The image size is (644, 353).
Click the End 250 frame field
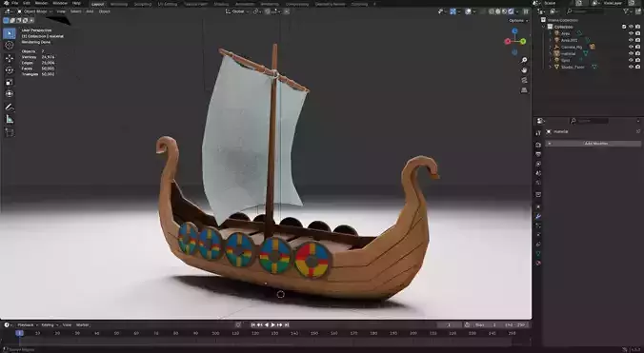pos(515,324)
